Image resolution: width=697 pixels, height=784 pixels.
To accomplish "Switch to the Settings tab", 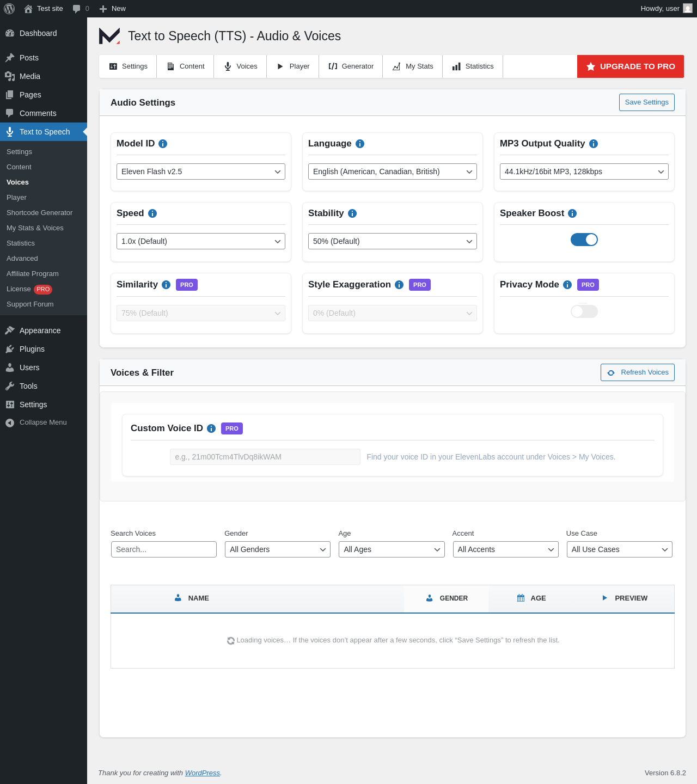I will coord(128,66).
